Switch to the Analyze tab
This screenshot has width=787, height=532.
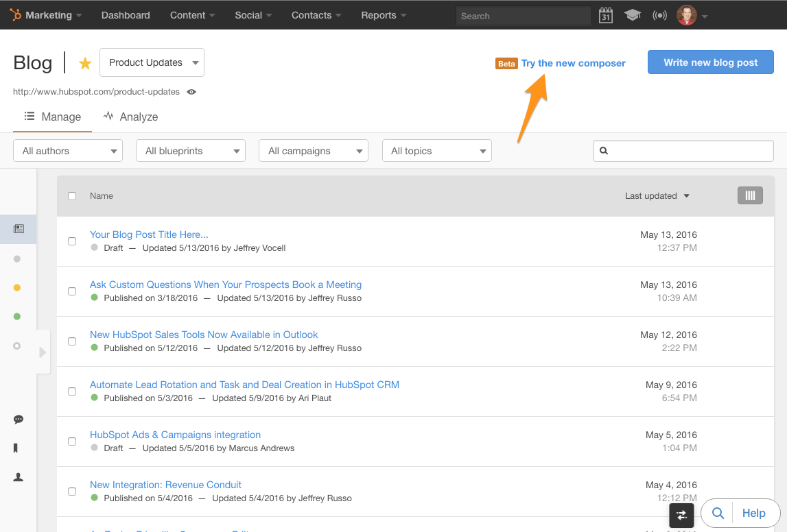pos(130,117)
